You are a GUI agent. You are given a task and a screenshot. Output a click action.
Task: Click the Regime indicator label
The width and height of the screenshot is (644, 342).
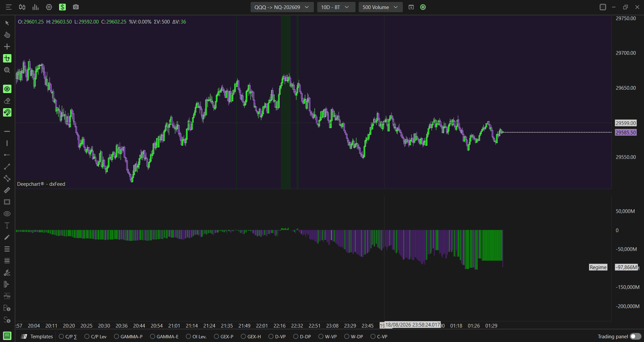(598, 267)
